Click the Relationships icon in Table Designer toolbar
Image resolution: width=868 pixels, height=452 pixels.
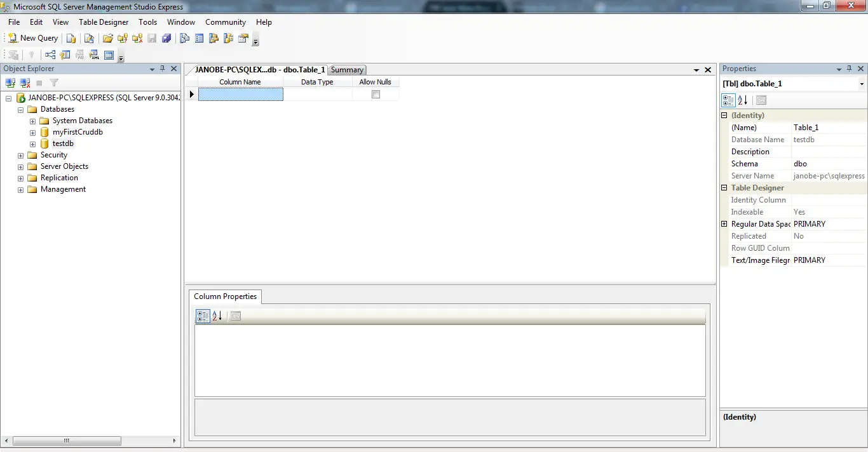[x=50, y=55]
